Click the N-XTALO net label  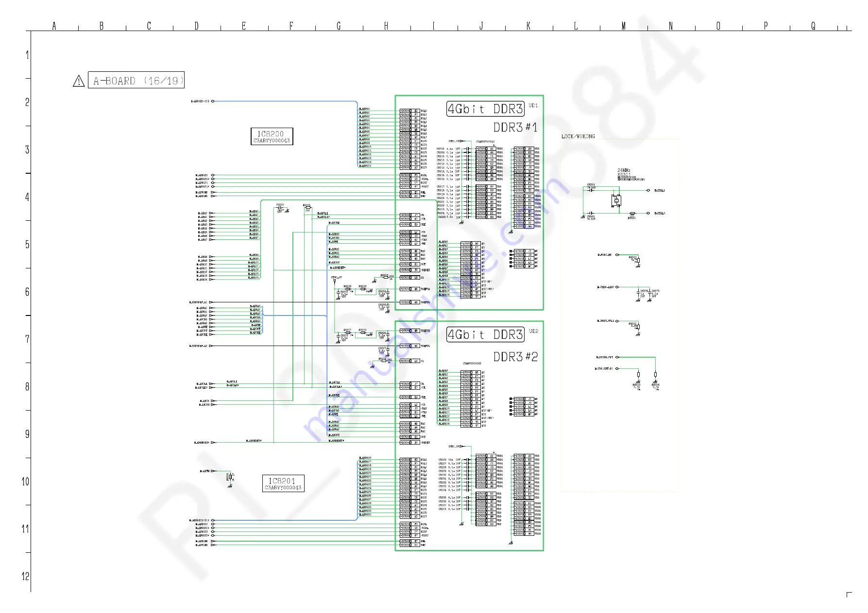(660, 214)
